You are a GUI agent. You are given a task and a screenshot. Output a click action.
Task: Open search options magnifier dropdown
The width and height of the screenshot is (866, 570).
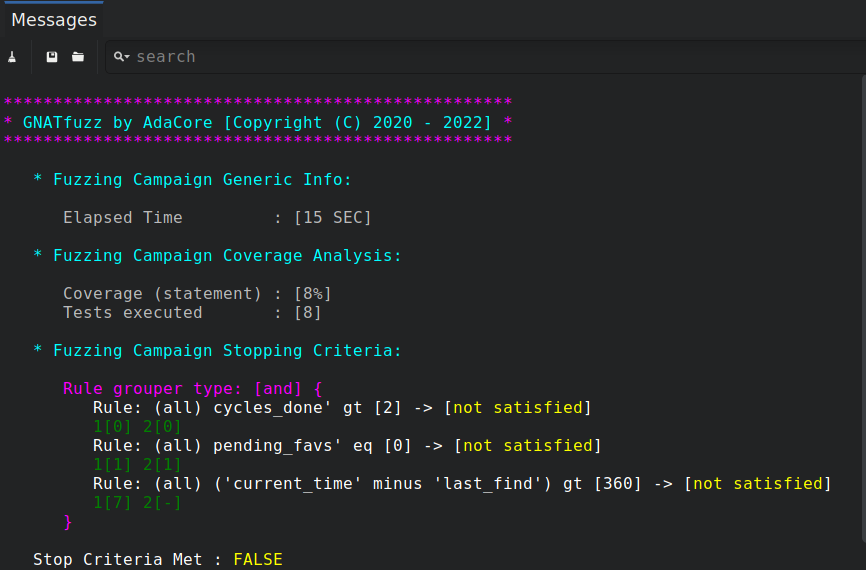[121, 57]
